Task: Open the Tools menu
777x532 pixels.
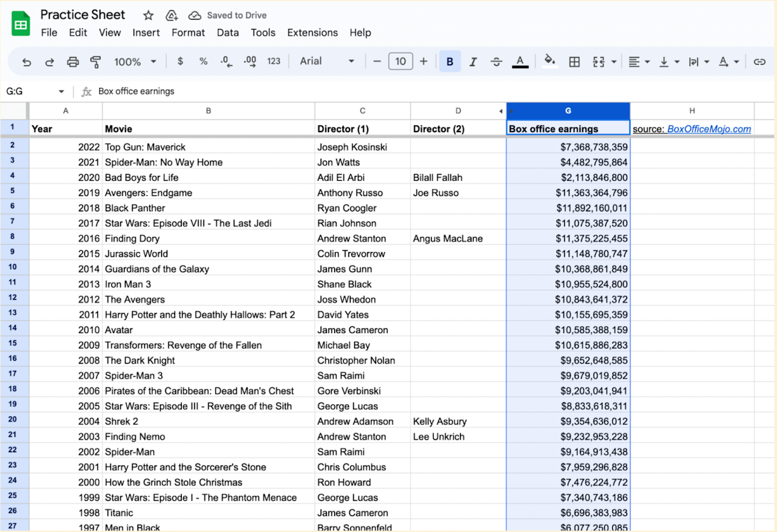Action: [263, 33]
